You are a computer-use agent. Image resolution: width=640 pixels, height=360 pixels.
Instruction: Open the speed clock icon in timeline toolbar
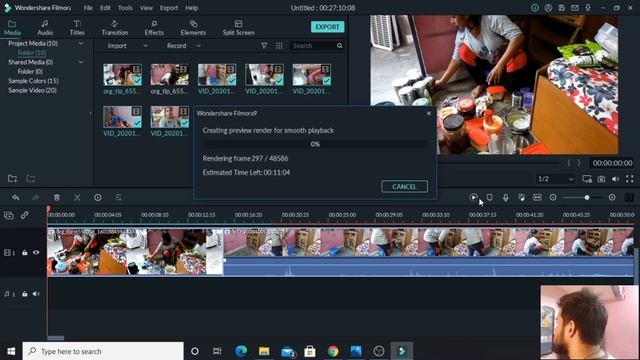point(98,198)
